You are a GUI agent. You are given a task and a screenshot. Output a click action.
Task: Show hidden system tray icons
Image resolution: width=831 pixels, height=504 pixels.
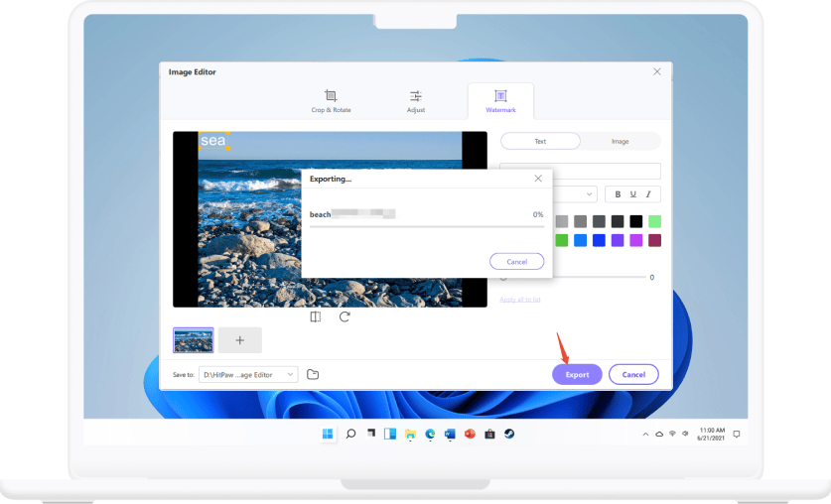pos(645,435)
